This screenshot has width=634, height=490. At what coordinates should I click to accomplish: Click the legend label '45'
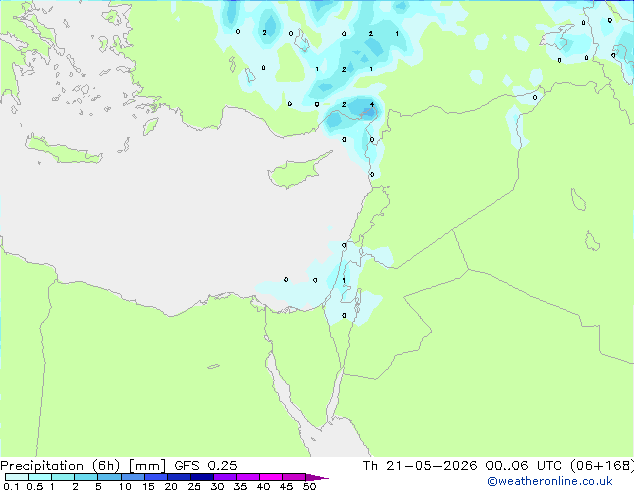(x=286, y=486)
